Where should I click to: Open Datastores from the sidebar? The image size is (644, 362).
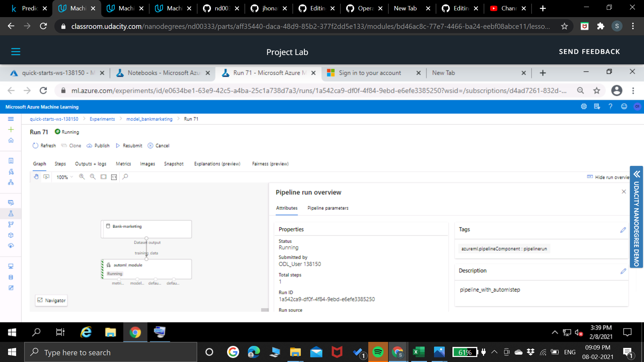(11, 277)
